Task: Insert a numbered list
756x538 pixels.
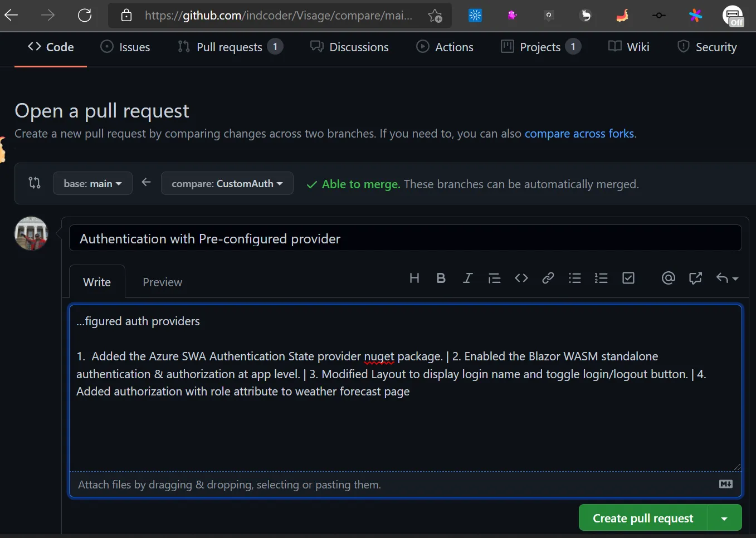Action: [x=601, y=278]
